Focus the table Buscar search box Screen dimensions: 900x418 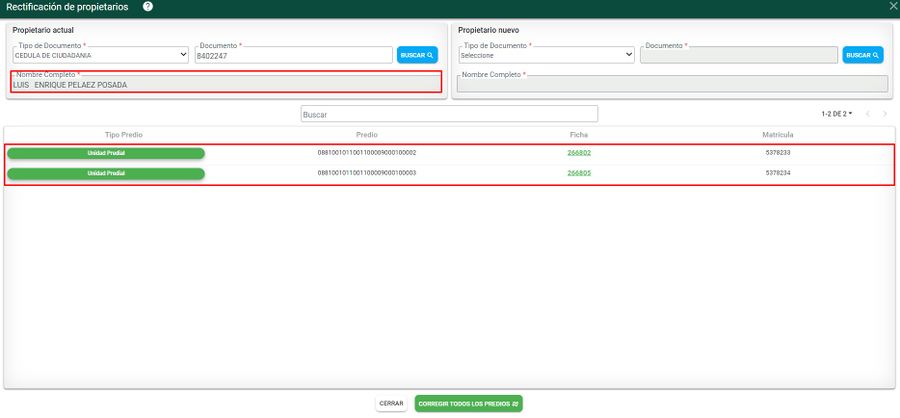pos(449,115)
